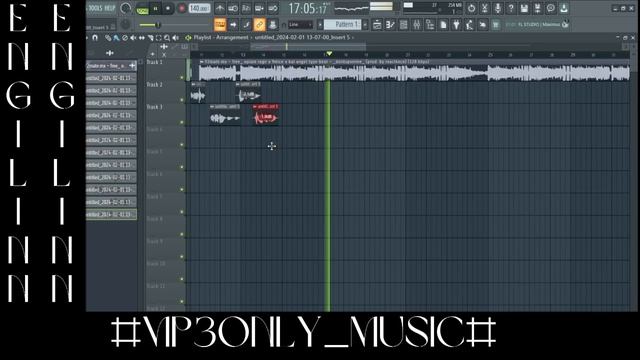The image size is (640, 360).
Task: Toggle the metronome icon
Action: (x=220, y=8)
